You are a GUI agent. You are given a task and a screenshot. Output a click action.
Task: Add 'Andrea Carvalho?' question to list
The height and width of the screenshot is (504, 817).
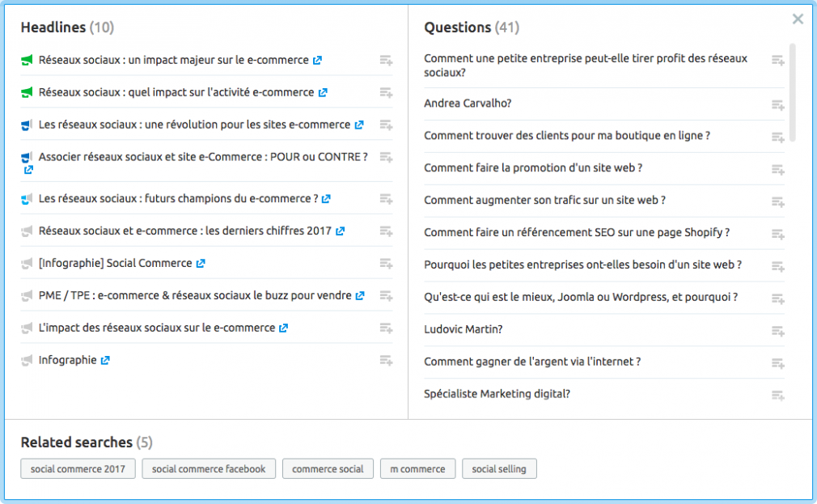(778, 105)
